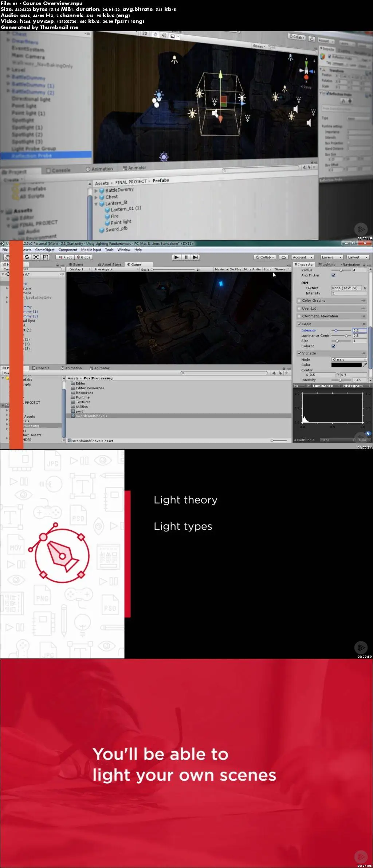Open the cloud services icon beside Collab
The image size is (373, 868).
tap(283, 257)
